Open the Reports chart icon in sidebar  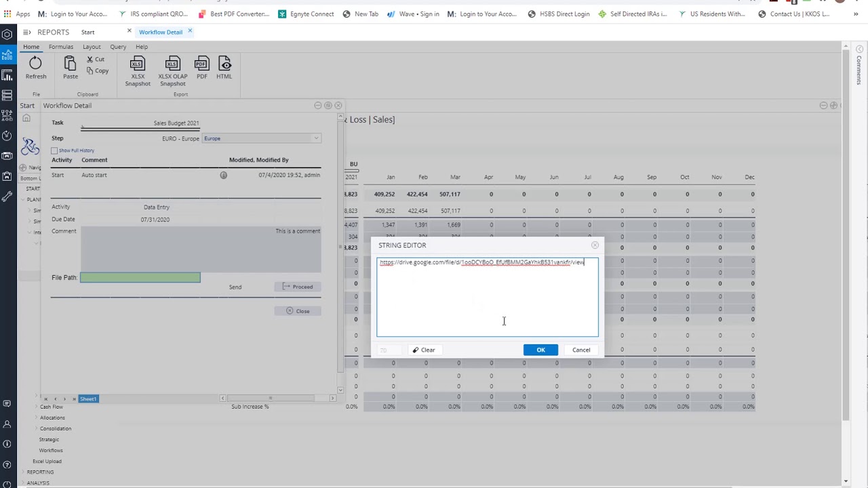(7, 55)
